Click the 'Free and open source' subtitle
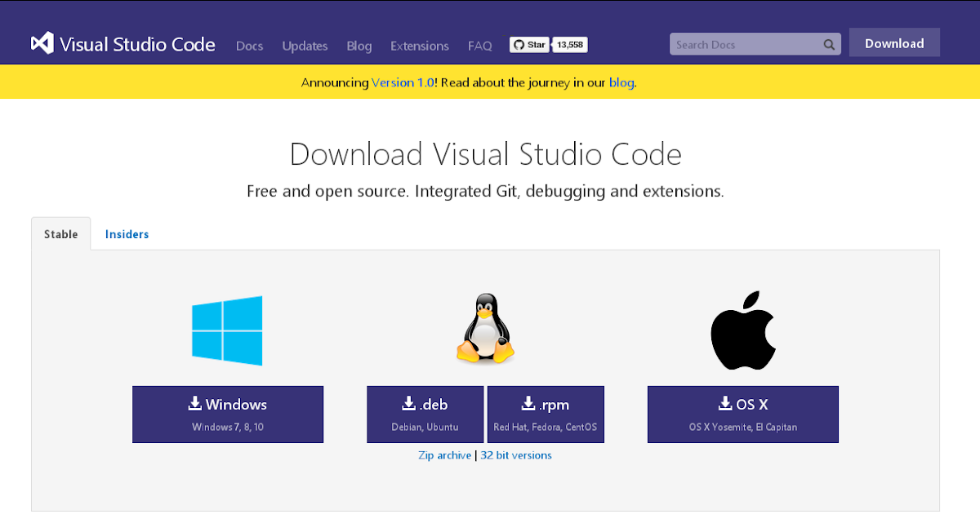Screen dimensions: 980x514 486,192
